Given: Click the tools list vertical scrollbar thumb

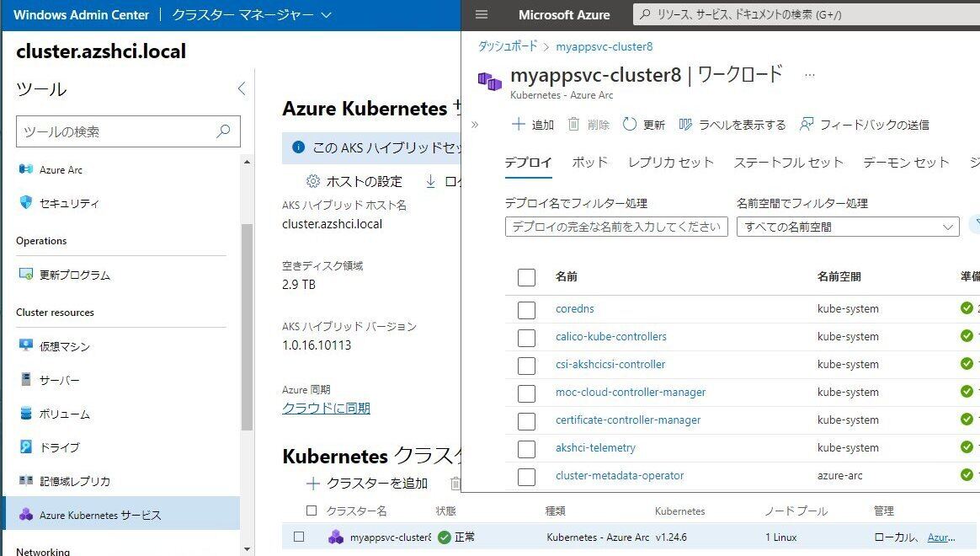Looking at the screenshot, I should click(247, 327).
